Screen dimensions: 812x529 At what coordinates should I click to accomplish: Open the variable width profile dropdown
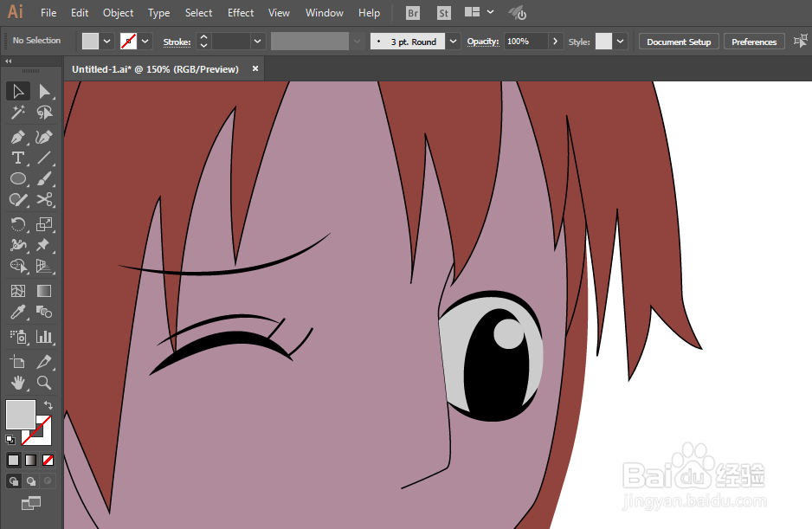point(357,42)
